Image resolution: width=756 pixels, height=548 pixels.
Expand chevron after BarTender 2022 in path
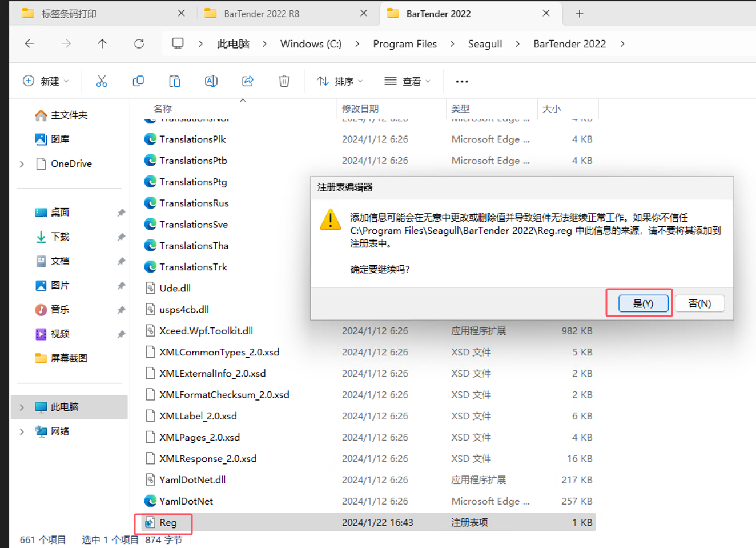pyautogui.click(x=622, y=44)
